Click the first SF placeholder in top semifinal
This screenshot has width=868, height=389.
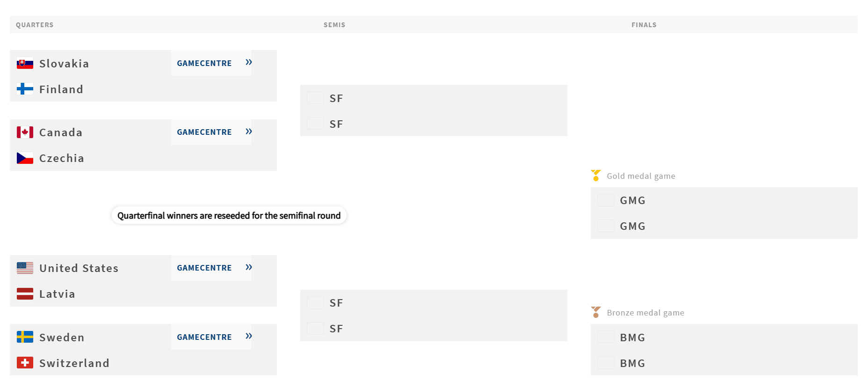coord(336,98)
